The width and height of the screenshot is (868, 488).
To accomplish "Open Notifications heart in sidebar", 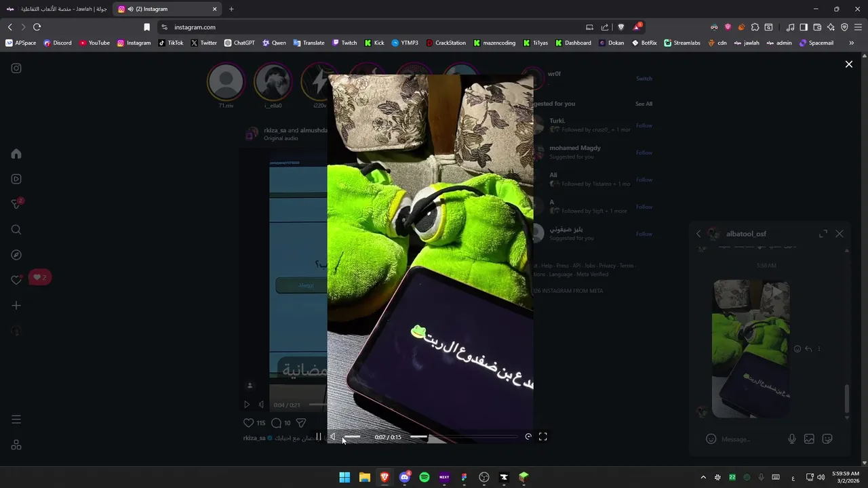I will pos(16,280).
